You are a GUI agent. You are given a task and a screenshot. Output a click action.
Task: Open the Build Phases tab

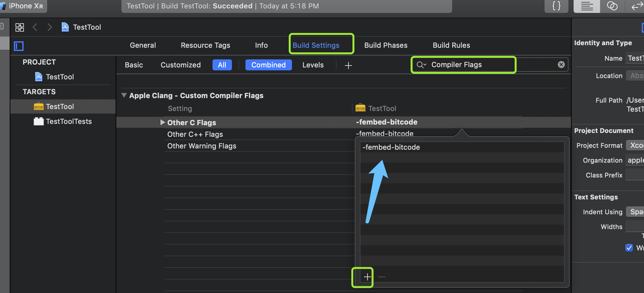pos(386,45)
